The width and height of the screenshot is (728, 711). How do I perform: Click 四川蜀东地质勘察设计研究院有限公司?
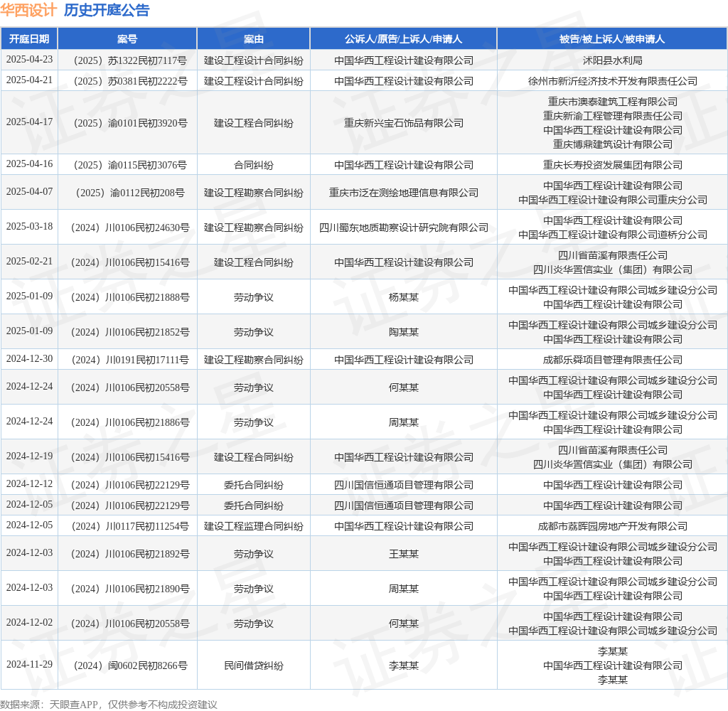[404, 228]
